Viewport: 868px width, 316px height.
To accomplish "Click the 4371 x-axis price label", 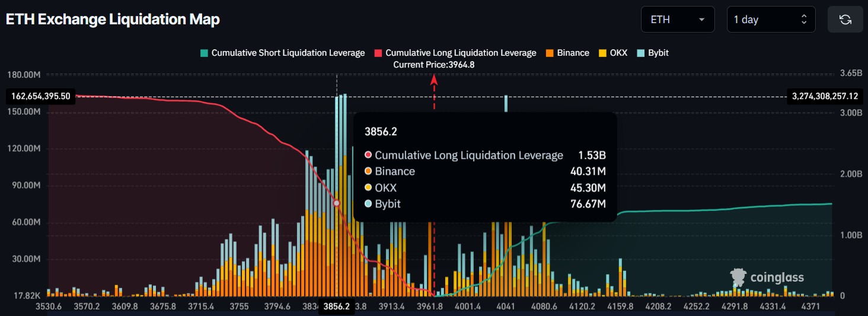I will 810,307.
